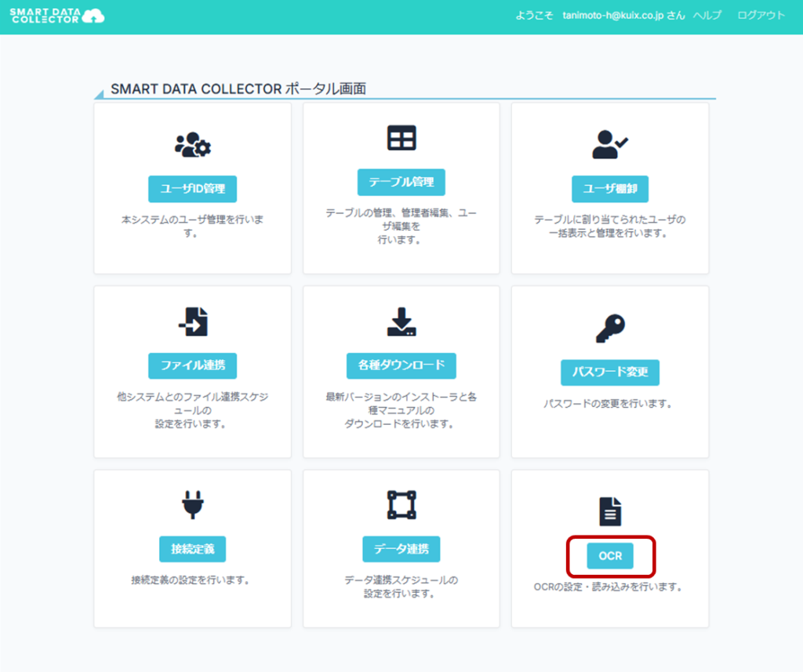Open ユーザ棚卸 button
The width and height of the screenshot is (803, 672).
click(x=610, y=189)
